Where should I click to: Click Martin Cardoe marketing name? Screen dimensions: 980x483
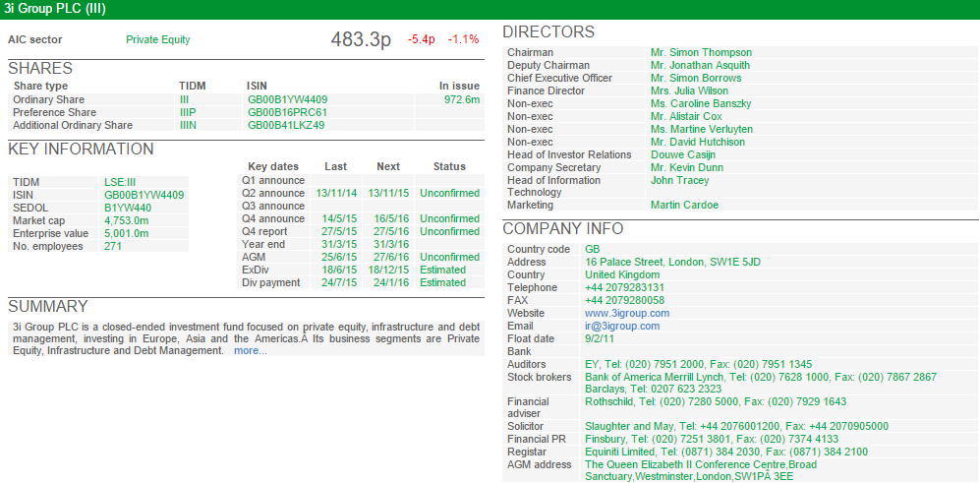pyautogui.click(x=684, y=206)
